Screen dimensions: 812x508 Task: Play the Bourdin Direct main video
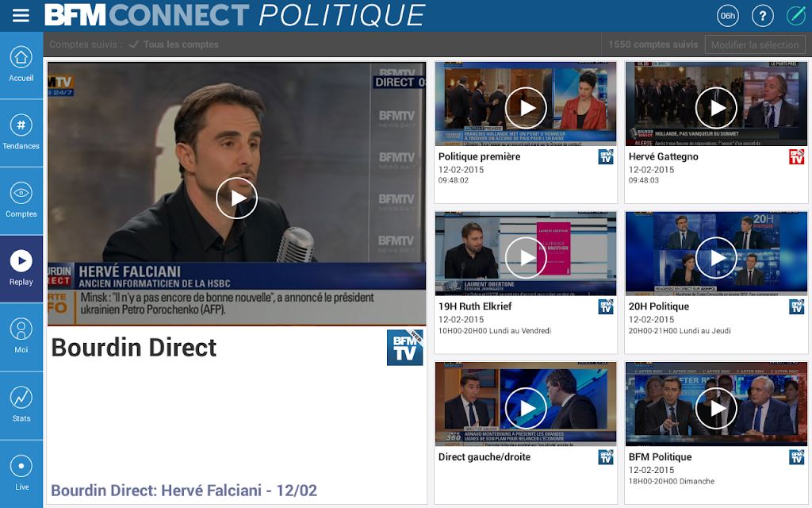(236, 198)
